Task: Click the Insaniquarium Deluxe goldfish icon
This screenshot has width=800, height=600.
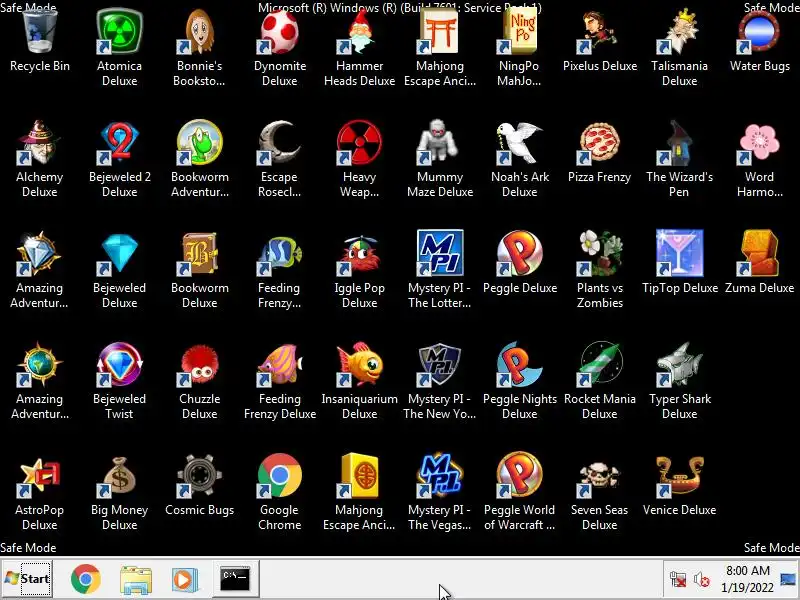Action: 359,365
